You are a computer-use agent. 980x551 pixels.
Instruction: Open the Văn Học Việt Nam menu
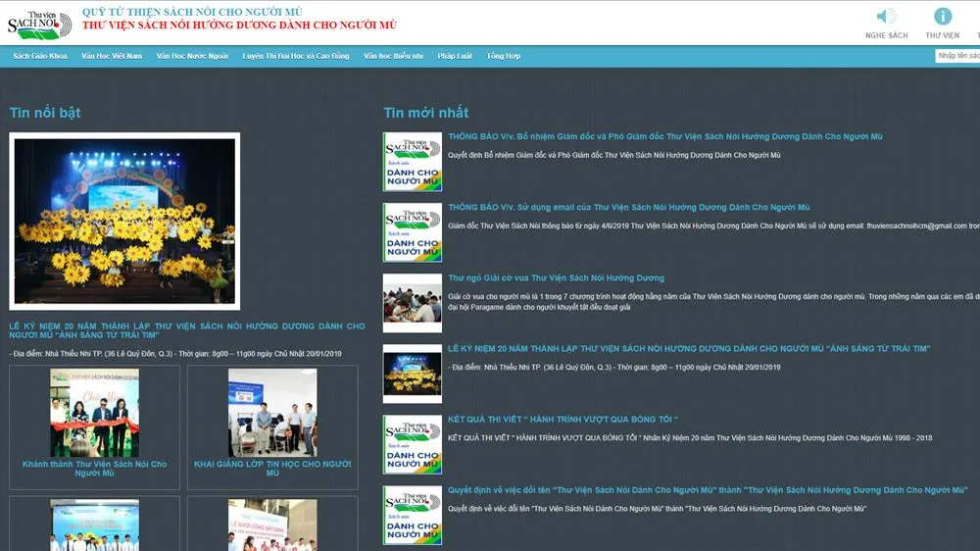coord(112,56)
